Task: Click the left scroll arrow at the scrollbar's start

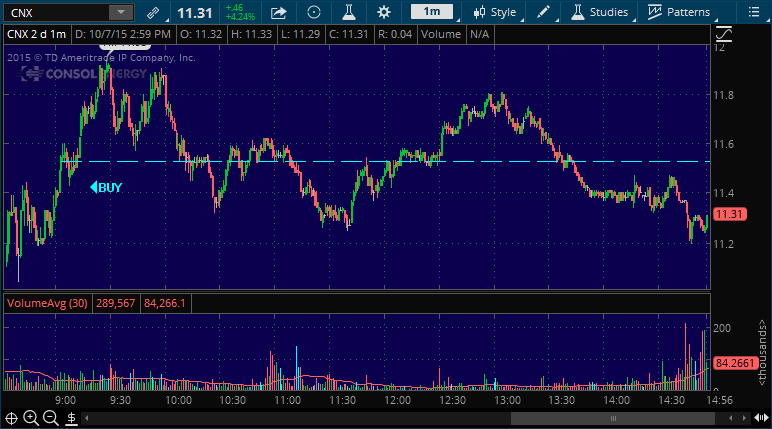Action: pos(87,419)
